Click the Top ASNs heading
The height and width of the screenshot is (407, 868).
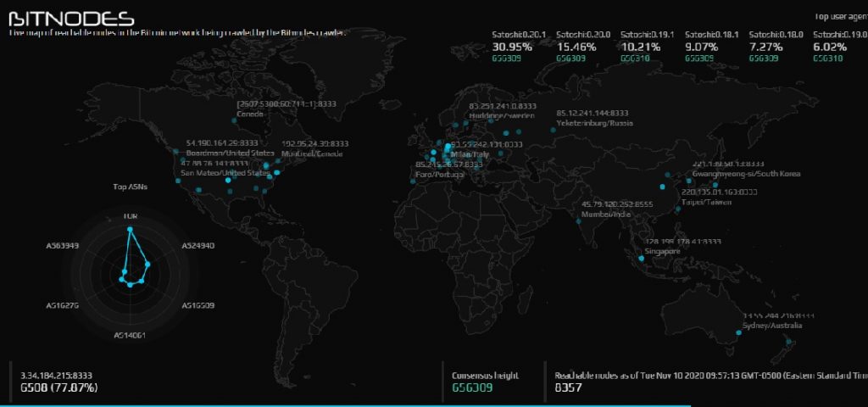(130, 187)
